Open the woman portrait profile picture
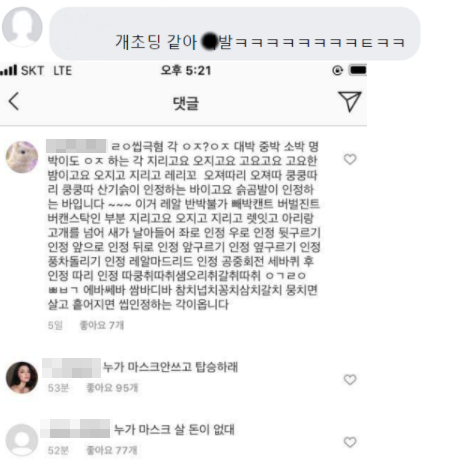Image resolution: width=450 pixels, height=473 pixels. (22, 377)
